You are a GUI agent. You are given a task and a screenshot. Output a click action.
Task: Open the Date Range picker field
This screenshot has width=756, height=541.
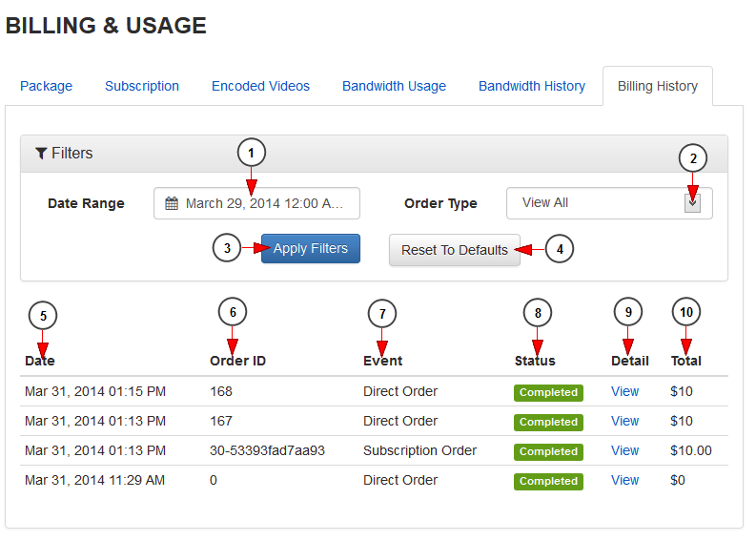[257, 203]
